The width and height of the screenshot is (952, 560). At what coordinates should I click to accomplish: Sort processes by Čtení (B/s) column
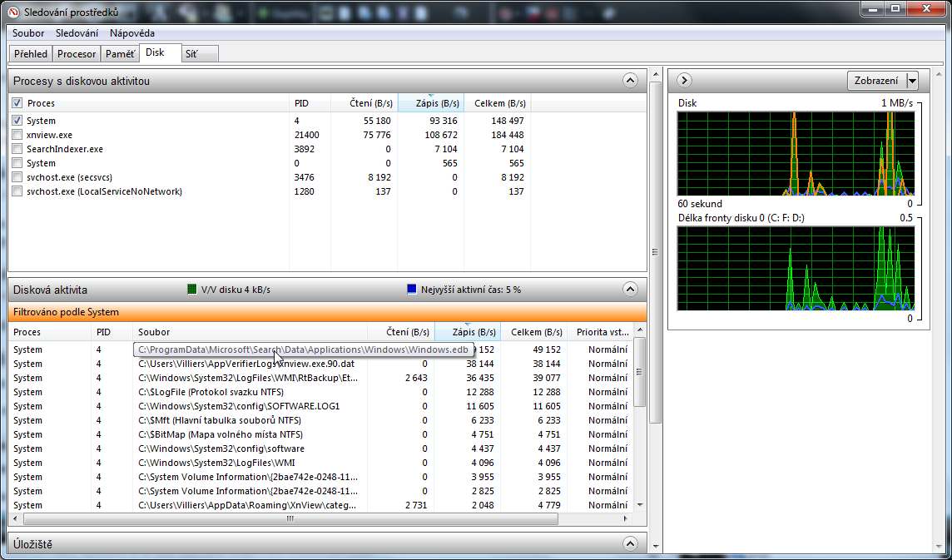tap(361, 103)
